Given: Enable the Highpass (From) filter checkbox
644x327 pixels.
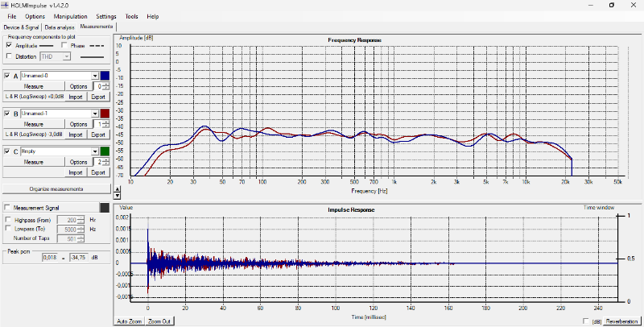Looking at the screenshot, I should 9,220.
